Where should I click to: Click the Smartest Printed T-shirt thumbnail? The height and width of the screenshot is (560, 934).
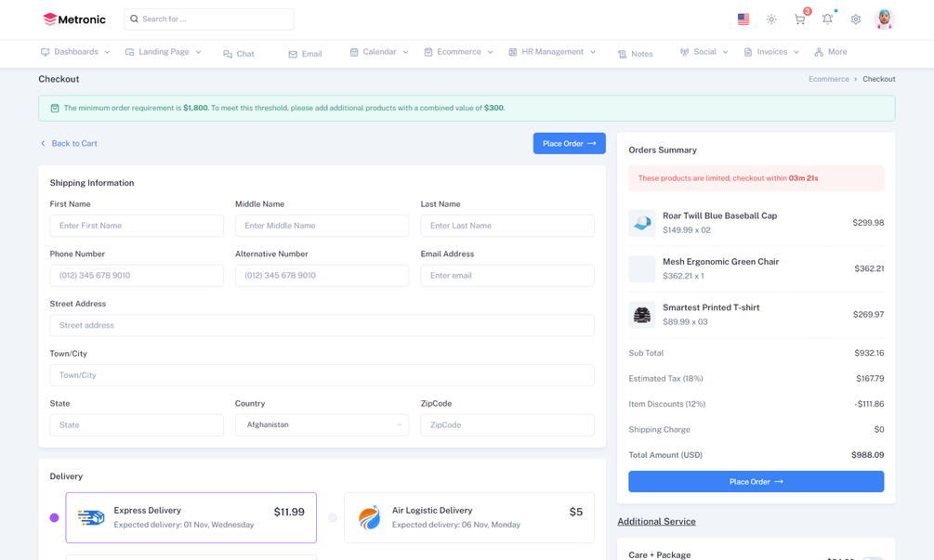pos(642,315)
